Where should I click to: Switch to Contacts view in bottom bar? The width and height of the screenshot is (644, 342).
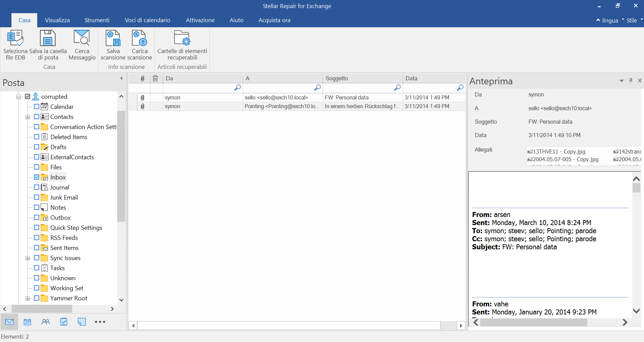(46, 322)
